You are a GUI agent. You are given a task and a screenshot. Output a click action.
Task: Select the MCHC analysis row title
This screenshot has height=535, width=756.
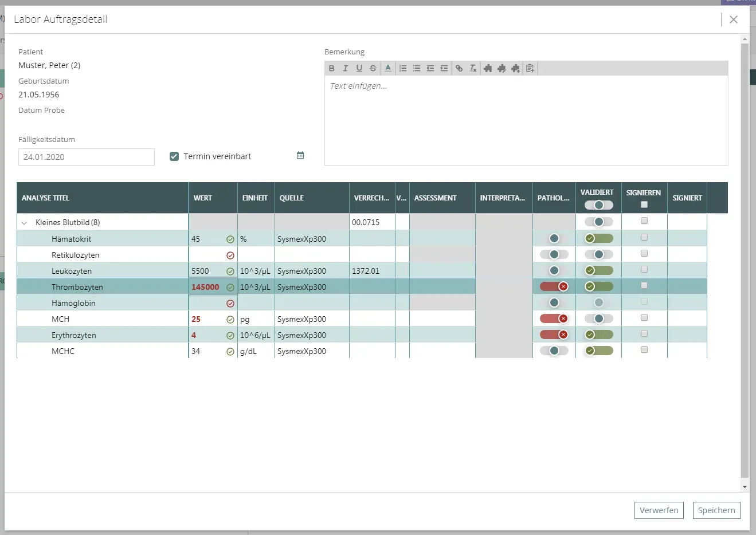[x=63, y=351]
